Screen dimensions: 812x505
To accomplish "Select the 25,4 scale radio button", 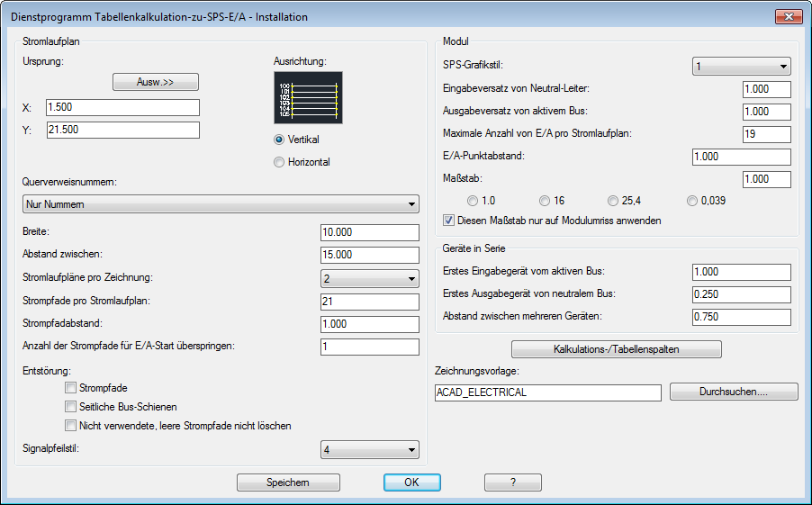I will coord(613,201).
